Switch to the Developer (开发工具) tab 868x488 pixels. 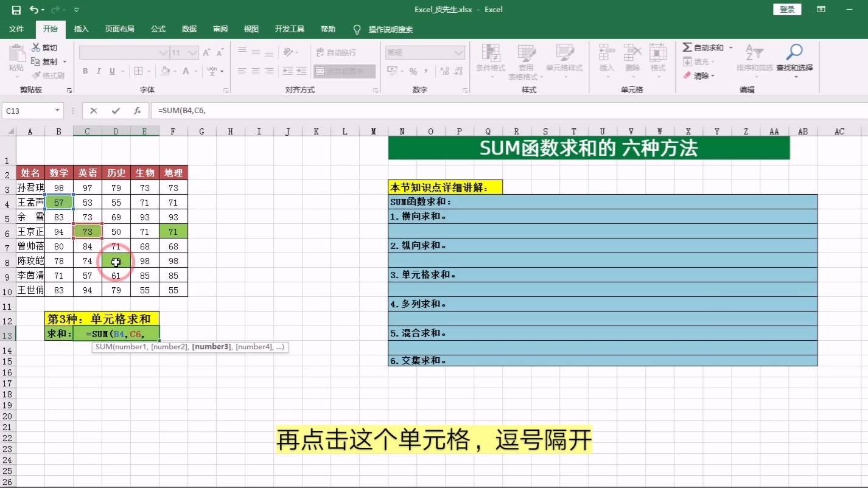click(290, 29)
